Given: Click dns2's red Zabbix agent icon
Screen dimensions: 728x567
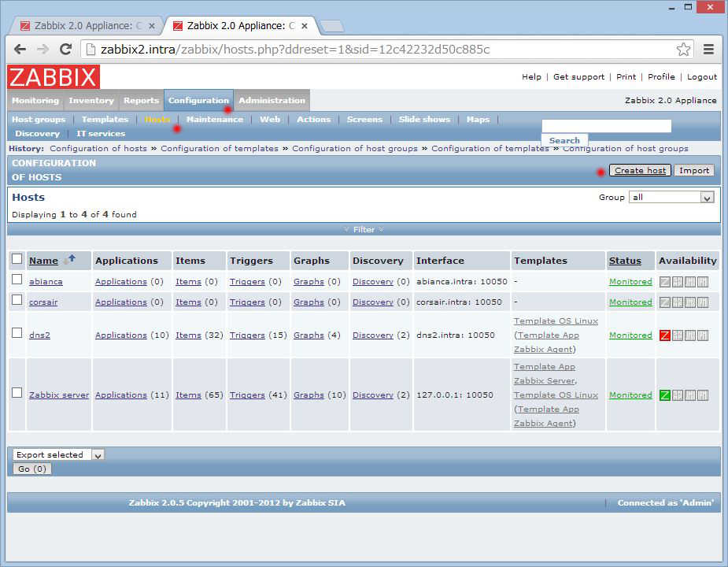Looking at the screenshot, I should 665,335.
